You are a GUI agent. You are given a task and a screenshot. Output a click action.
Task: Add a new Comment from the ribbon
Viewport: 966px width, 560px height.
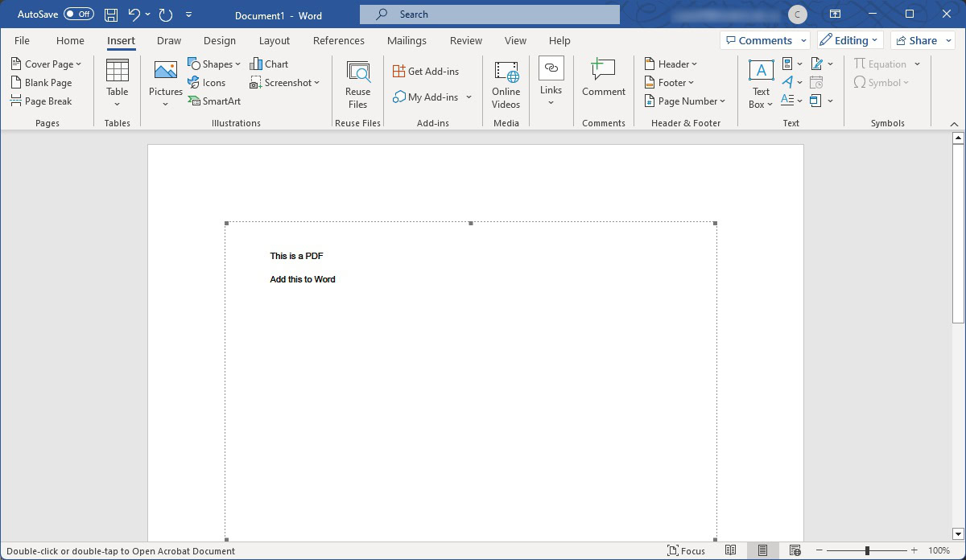604,79
